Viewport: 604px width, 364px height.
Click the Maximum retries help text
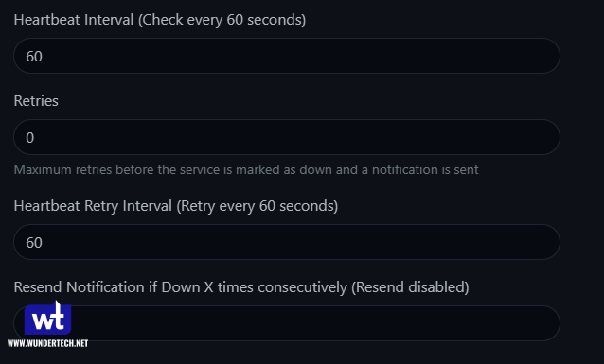tap(246, 169)
